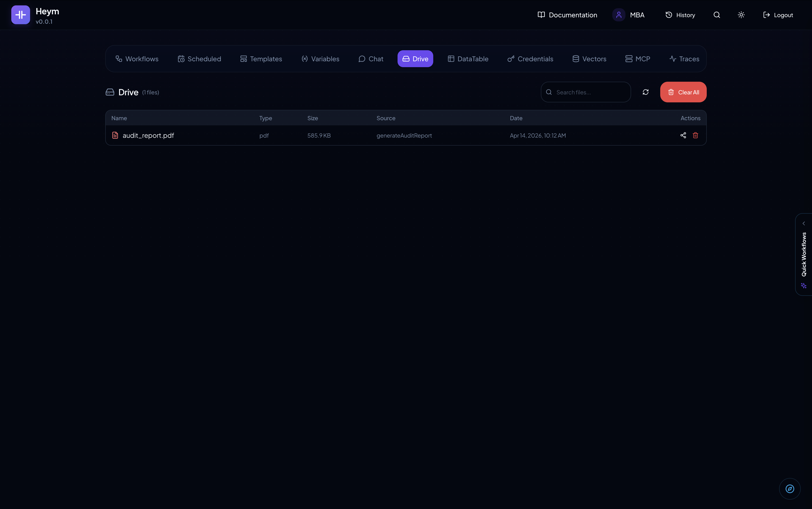Toggle light mode with the sun icon

pyautogui.click(x=741, y=15)
